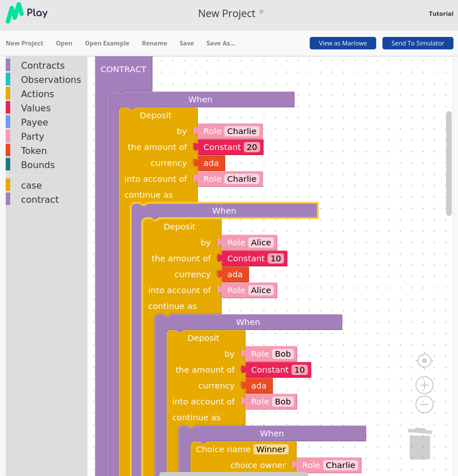Open the Actions toolbox category
The width and height of the screenshot is (458, 476).
[x=38, y=94]
